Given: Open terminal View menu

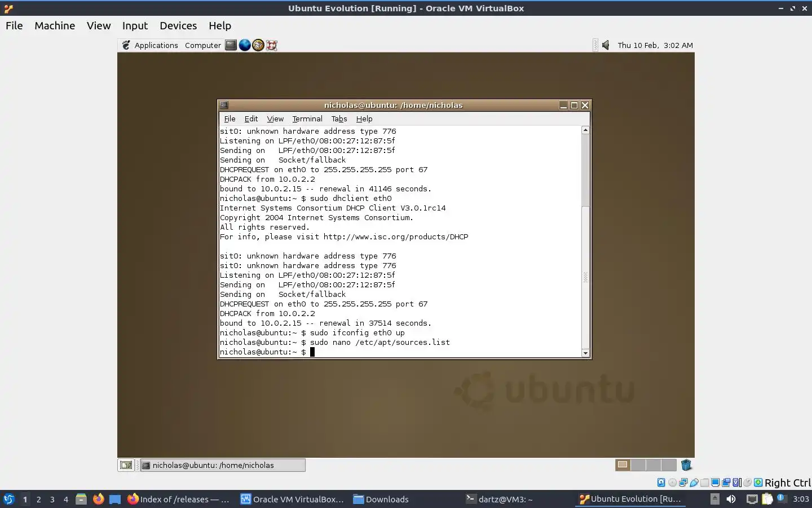Looking at the screenshot, I should click(275, 119).
